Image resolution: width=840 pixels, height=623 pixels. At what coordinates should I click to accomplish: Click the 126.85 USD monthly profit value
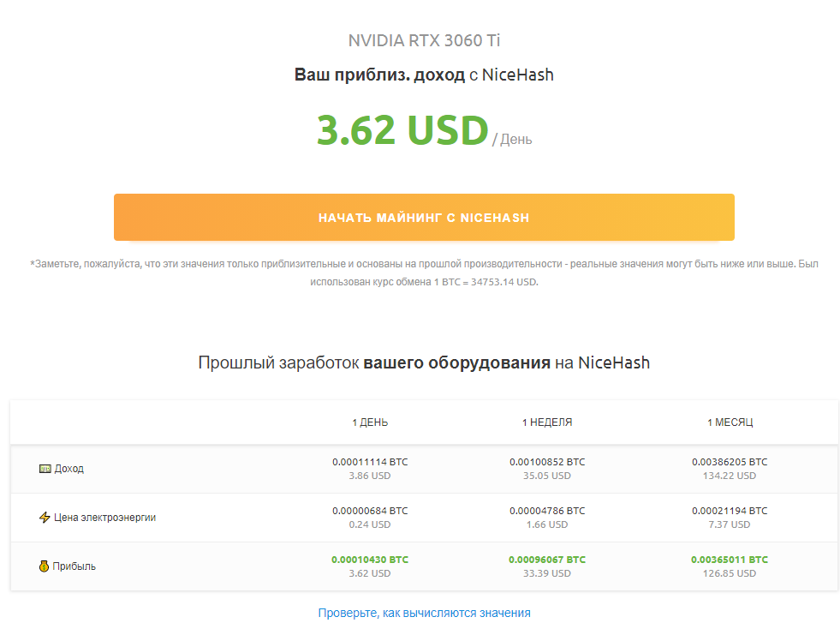point(730,573)
